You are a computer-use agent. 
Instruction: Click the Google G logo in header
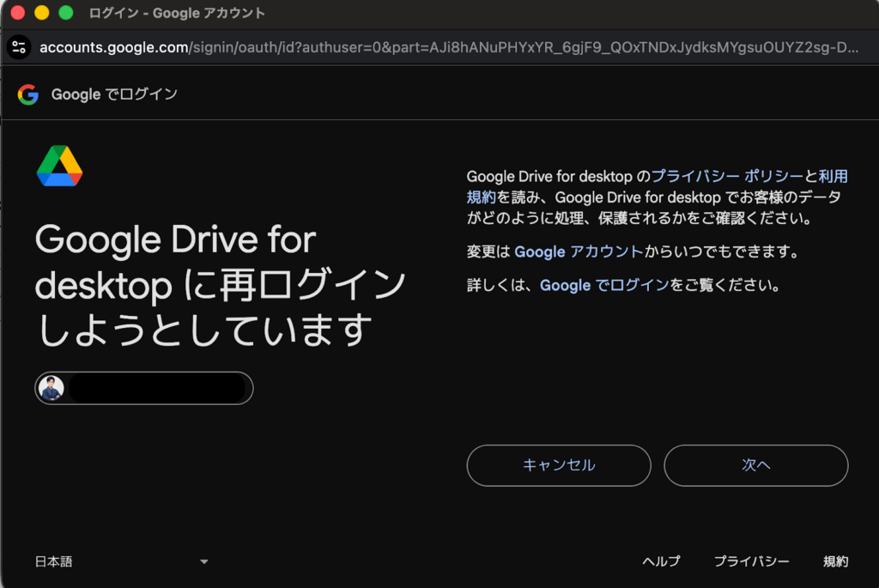pos(28,94)
